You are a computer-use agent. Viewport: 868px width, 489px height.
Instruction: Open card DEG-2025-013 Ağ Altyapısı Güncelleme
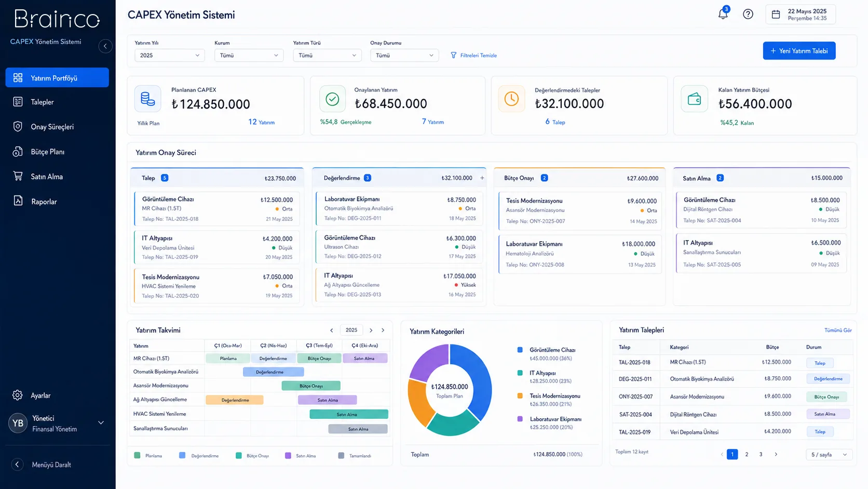399,285
